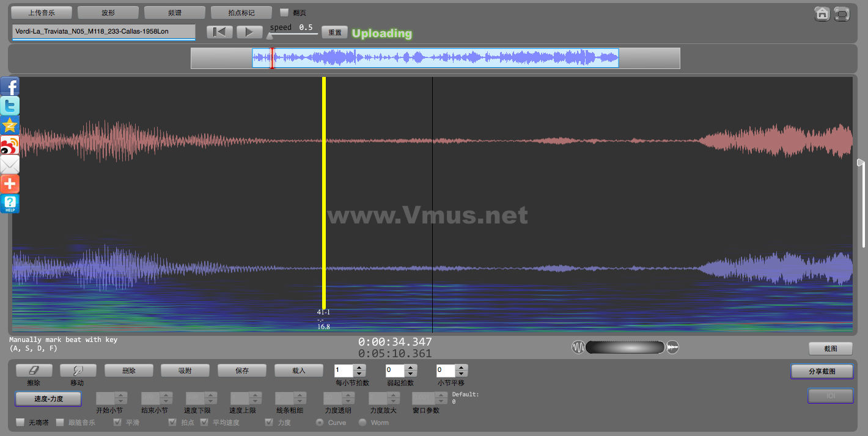This screenshot has height=436, width=868.
Task: Click the 每小节拍数 value field
Action: [x=344, y=370]
